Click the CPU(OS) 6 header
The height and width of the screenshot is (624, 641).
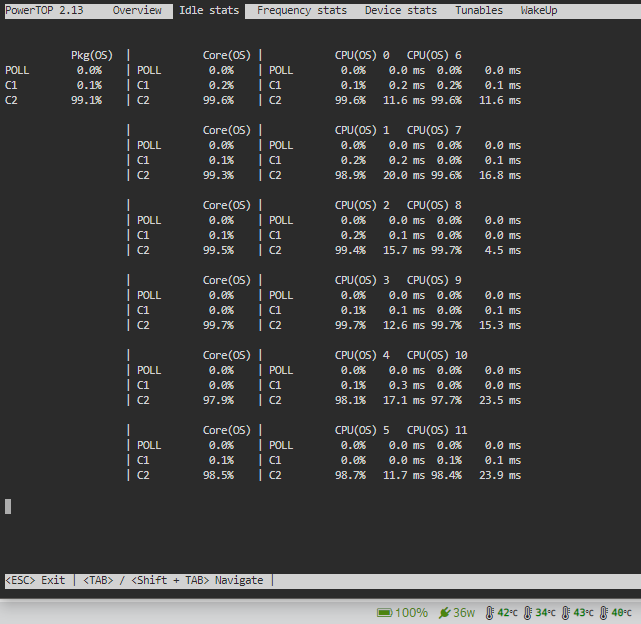point(434,55)
